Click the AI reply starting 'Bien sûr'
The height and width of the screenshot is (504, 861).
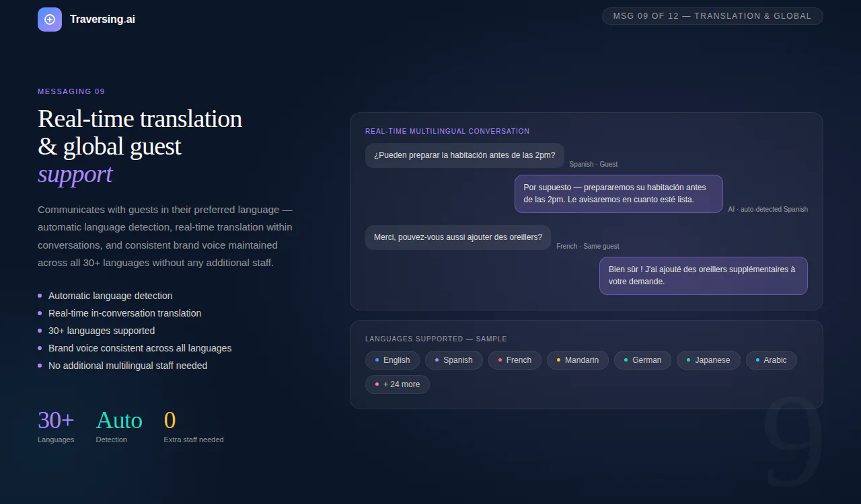(x=704, y=276)
